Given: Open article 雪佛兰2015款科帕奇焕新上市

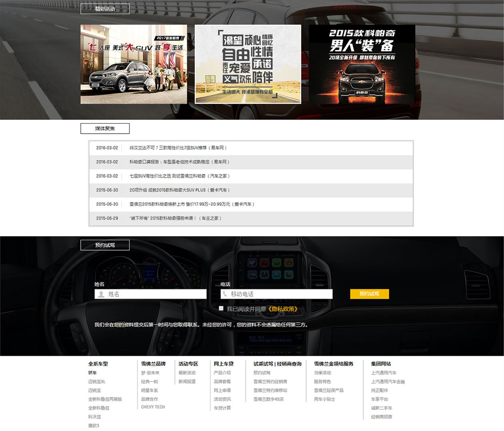Looking at the screenshot, I should point(192,204).
